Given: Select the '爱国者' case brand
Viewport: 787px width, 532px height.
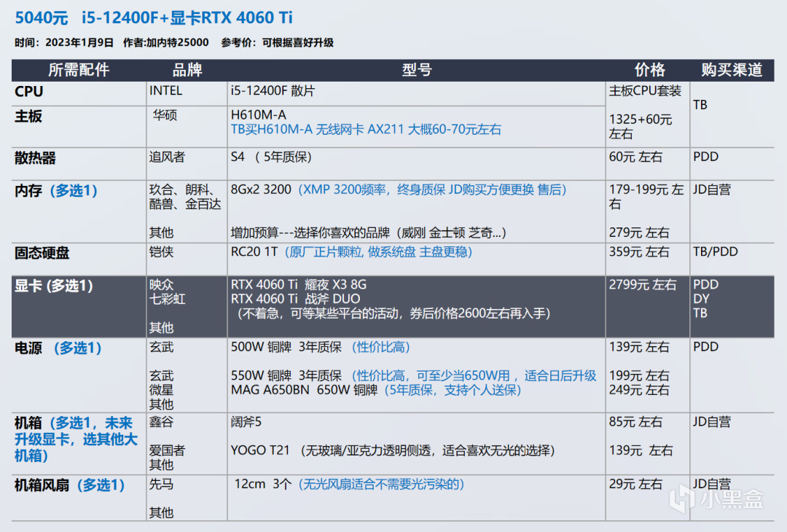Looking at the screenshot, I should [x=167, y=450].
